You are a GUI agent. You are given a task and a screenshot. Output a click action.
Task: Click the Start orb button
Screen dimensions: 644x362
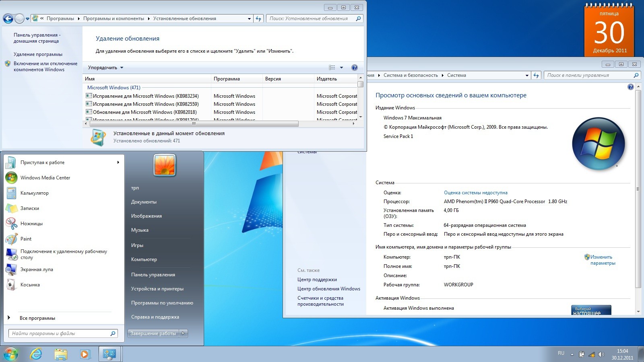tap(11, 354)
